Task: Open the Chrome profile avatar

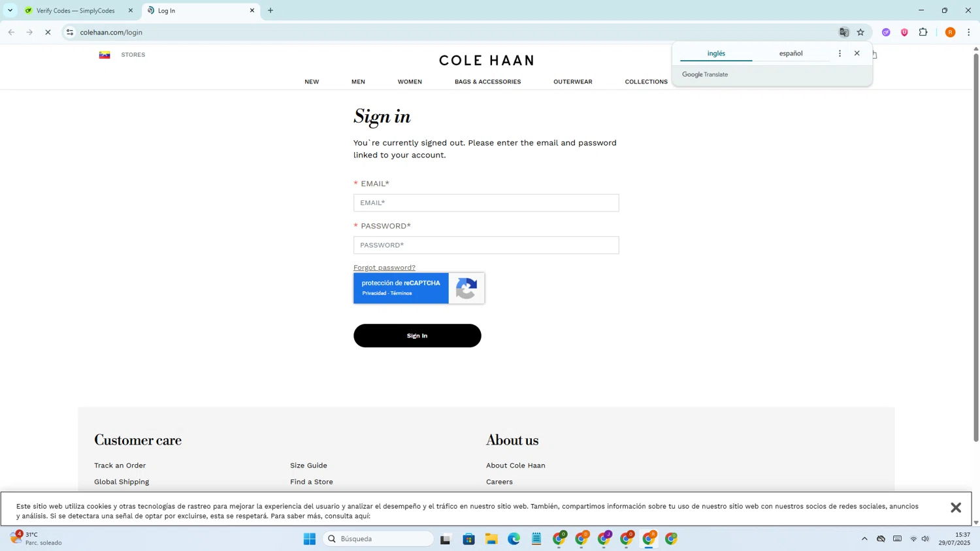Action: tap(951, 32)
